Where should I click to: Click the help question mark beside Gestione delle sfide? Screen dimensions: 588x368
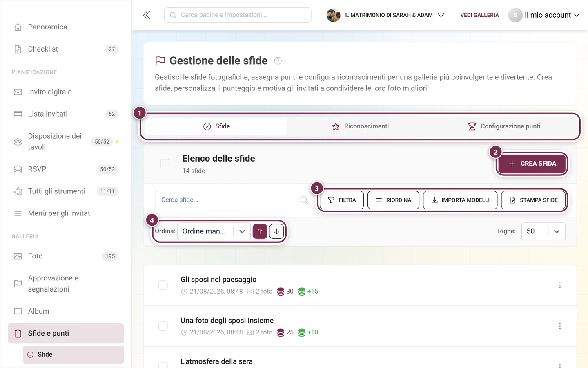(278, 61)
